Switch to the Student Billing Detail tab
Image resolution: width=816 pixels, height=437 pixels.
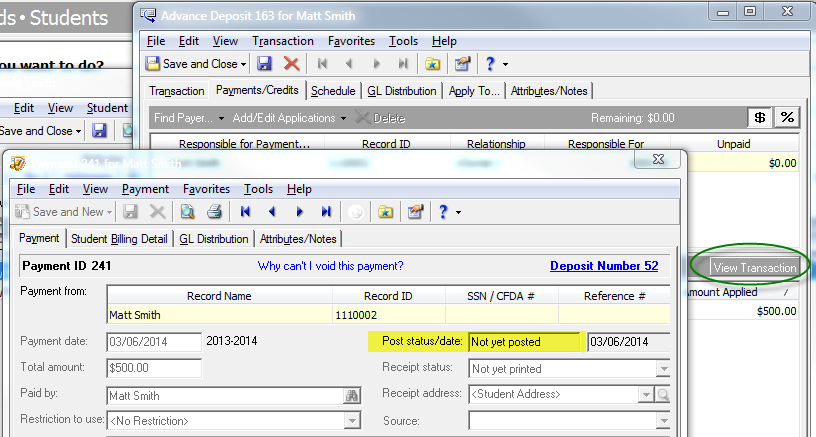pos(119,239)
